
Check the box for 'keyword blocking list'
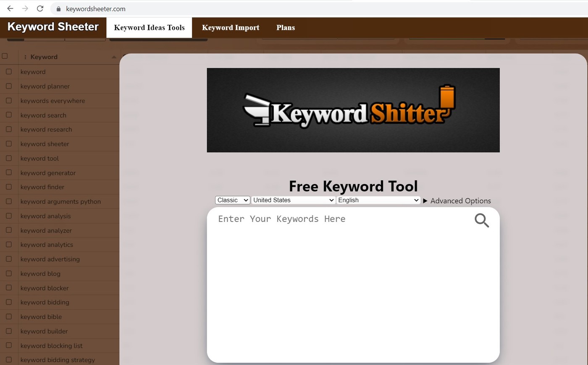tap(9, 345)
